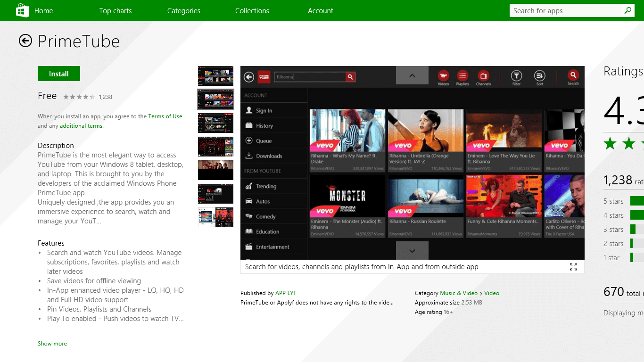The width and height of the screenshot is (644, 362).
Task: Select the highlighted second screenshot thumbnail
Action: point(215,99)
